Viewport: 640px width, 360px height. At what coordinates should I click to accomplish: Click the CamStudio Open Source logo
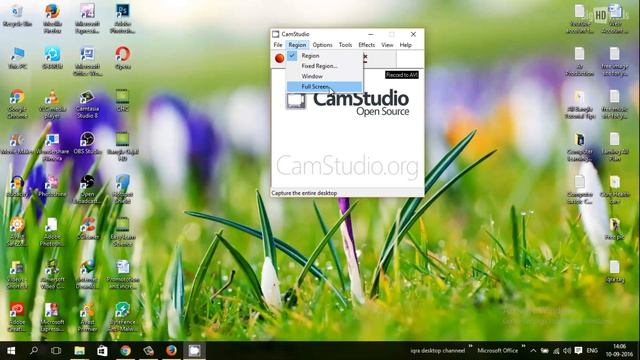click(x=348, y=103)
